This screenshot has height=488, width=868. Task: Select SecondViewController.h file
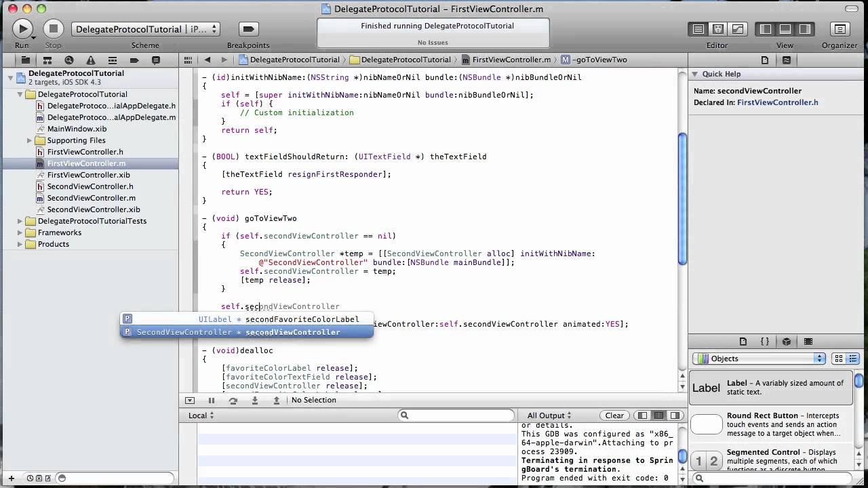[90, 186]
